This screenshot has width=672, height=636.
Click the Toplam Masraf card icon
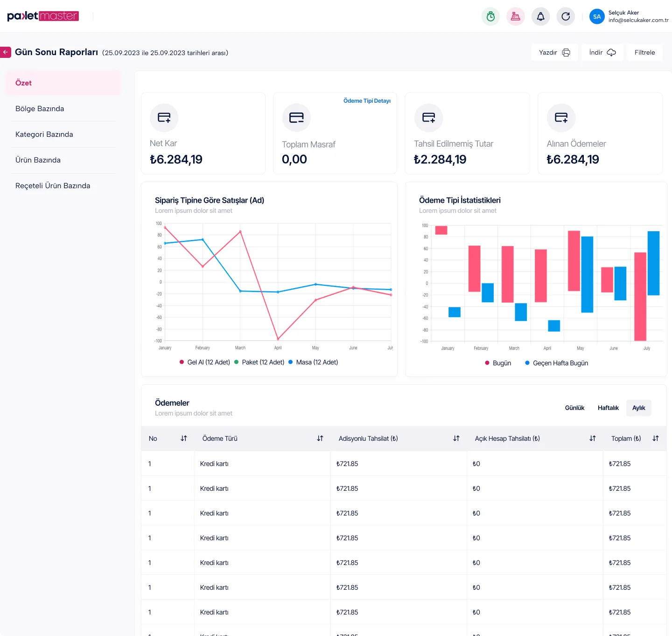(x=296, y=118)
